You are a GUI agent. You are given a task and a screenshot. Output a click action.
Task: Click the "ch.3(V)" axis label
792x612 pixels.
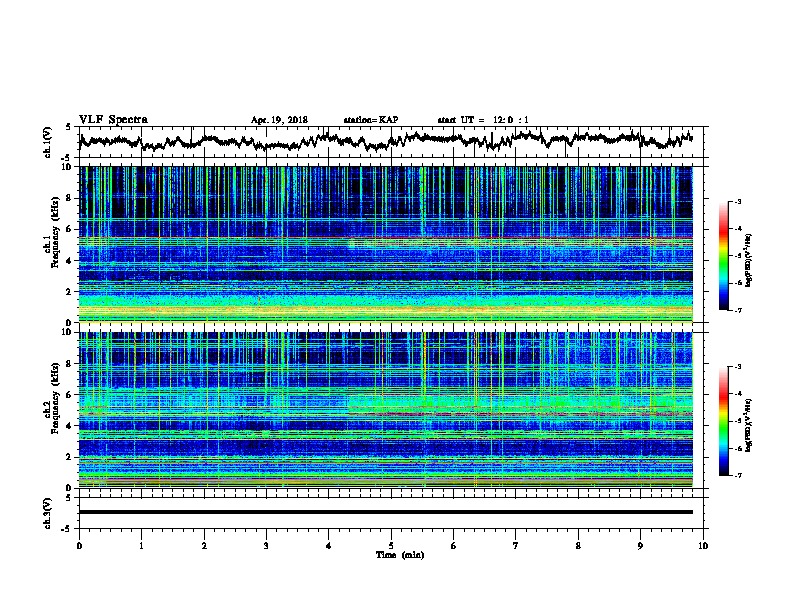point(47,513)
